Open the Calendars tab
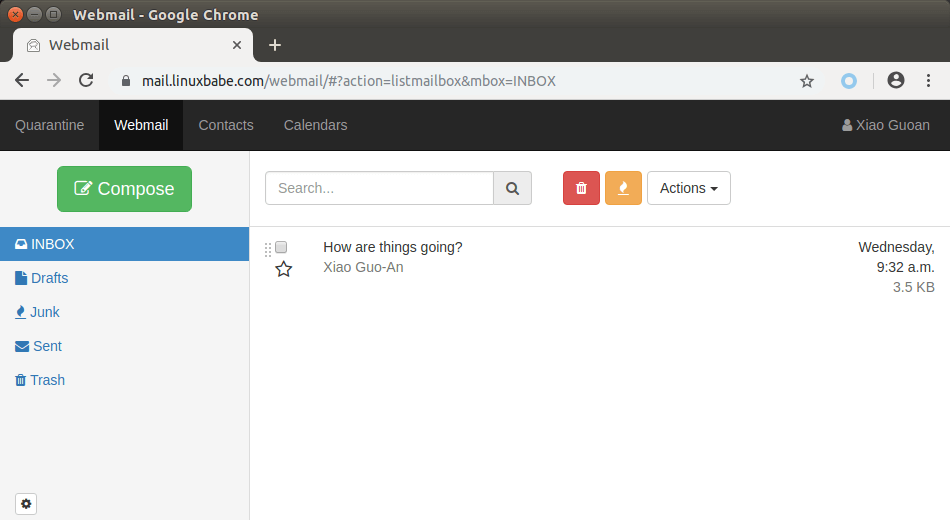 pos(315,125)
